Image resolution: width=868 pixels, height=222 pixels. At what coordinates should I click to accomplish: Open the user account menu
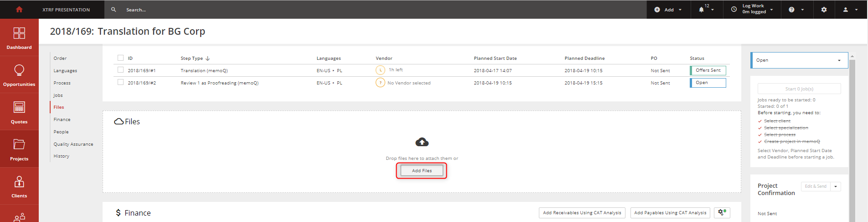[846, 10]
